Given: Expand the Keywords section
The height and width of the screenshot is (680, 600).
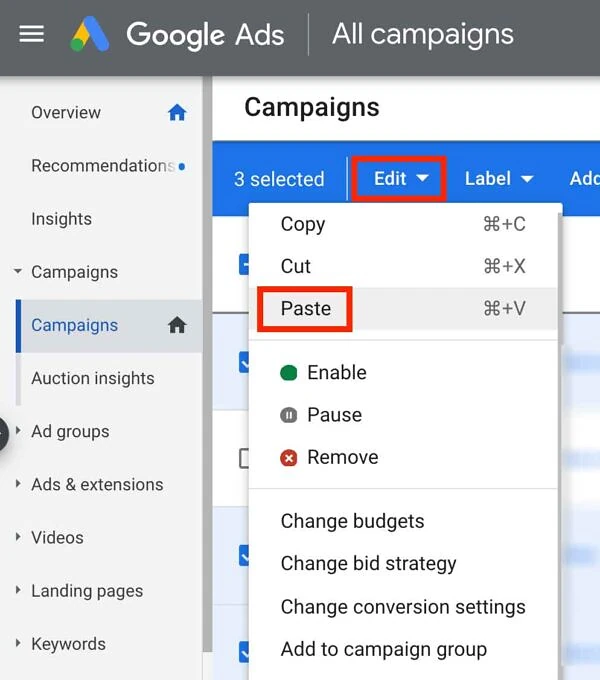Looking at the screenshot, I should coord(18,643).
